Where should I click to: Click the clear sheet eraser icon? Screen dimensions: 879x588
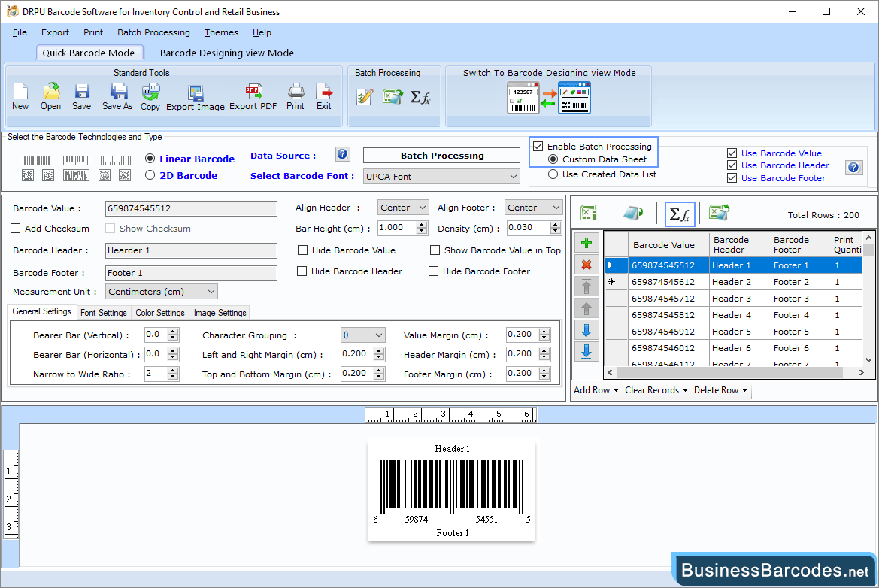tap(633, 213)
